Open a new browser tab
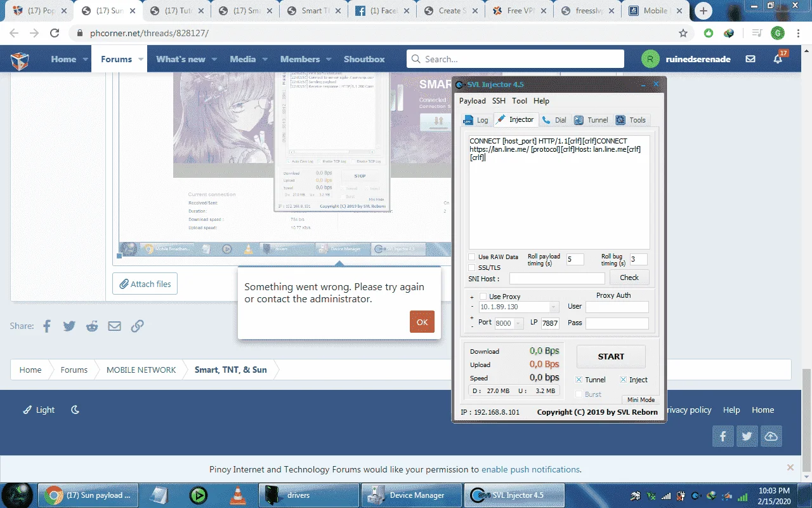The width and height of the screenshot is (812, 508). coord(704,11)
